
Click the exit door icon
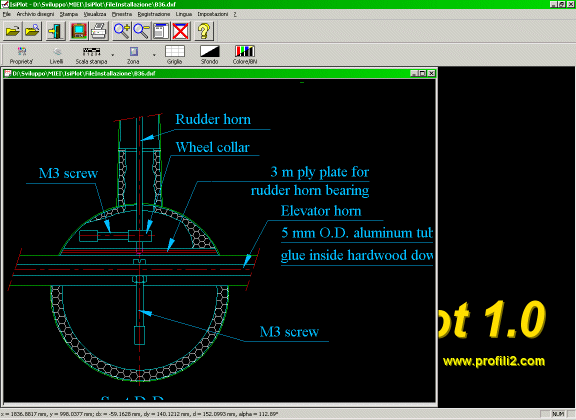(56, 31)
